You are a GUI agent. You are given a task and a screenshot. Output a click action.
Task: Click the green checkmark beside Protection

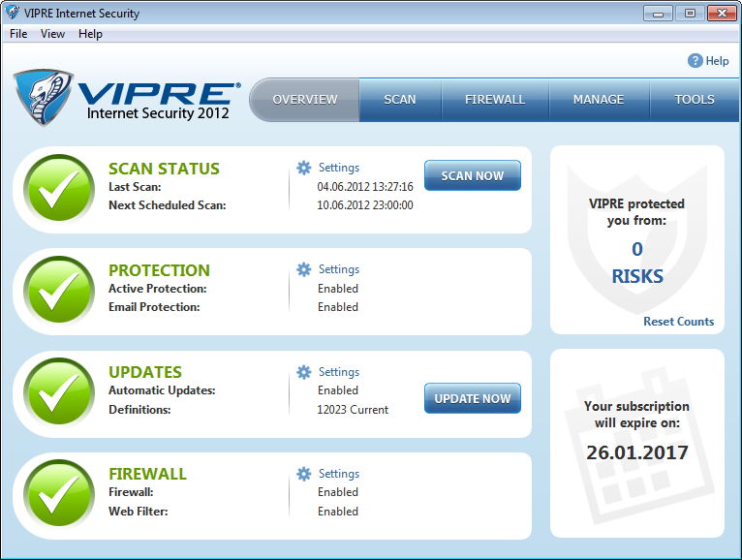(x=60, y=292)
